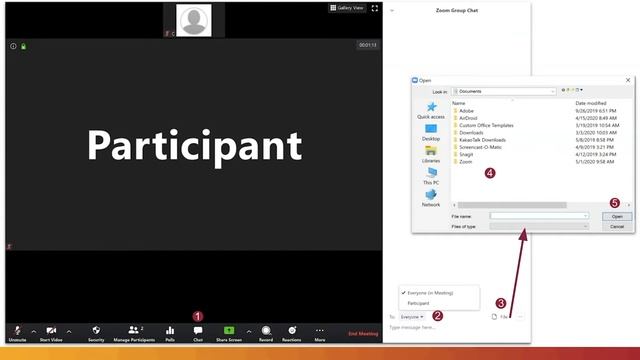Click the Start Video camera icon
The image size is (640, 360).
(51, 330)
